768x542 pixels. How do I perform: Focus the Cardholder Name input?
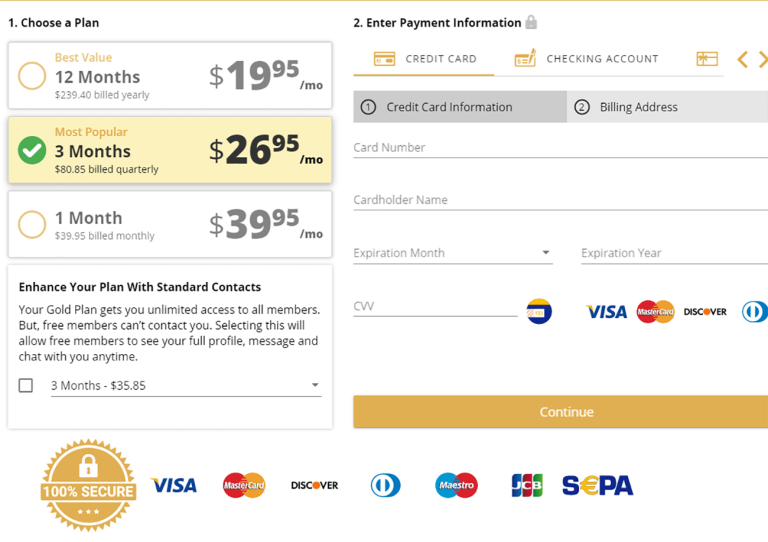560,200
